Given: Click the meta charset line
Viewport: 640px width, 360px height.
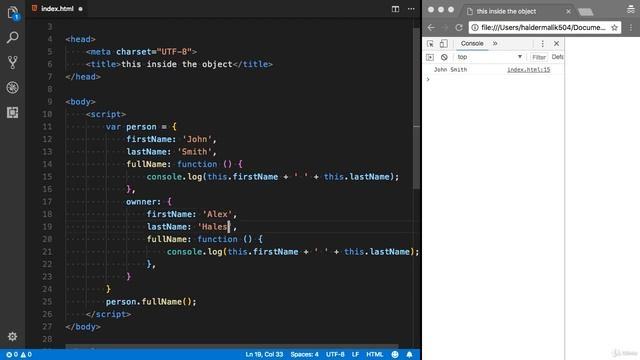Looking at the screenshot, I should [x=141, y=52].
